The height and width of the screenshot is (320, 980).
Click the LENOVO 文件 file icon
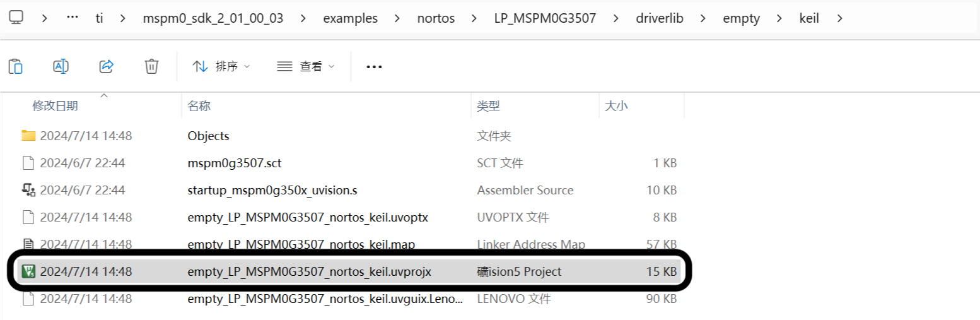pyautogui.click(x=28, y=299)
